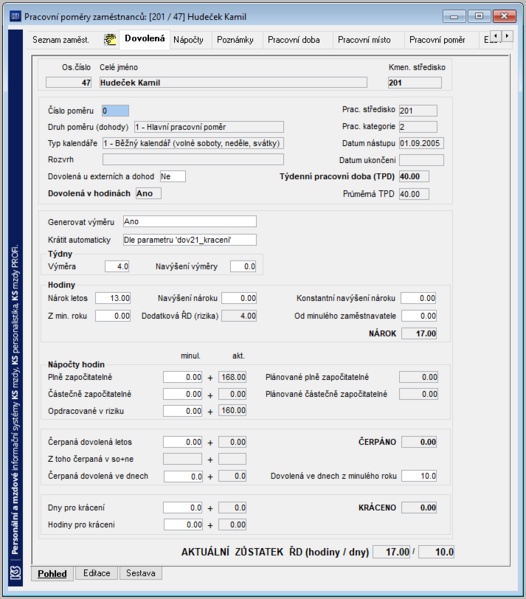Click Plně započitatelné akt. value 168.00
Screen dimensions: 526x599
click(232, 377)
